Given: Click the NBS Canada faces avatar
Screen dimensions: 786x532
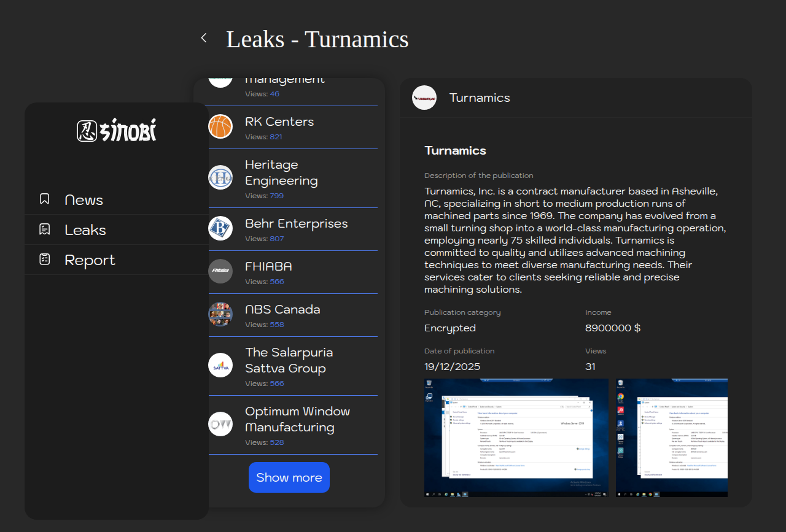Looking at the screenshot, I should point(220,314).
